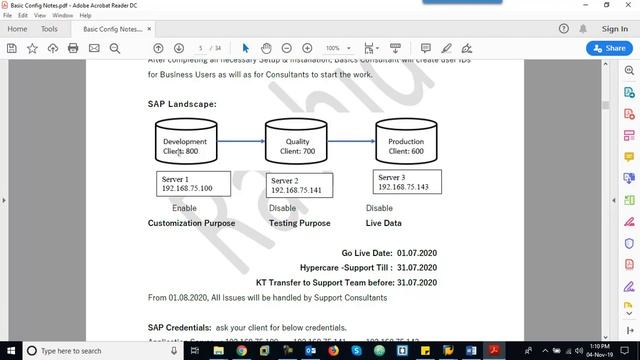This screenshot has height=360, width=640.
Task: Open Outlook from the taskbar
Action: [x=310, y=351]
